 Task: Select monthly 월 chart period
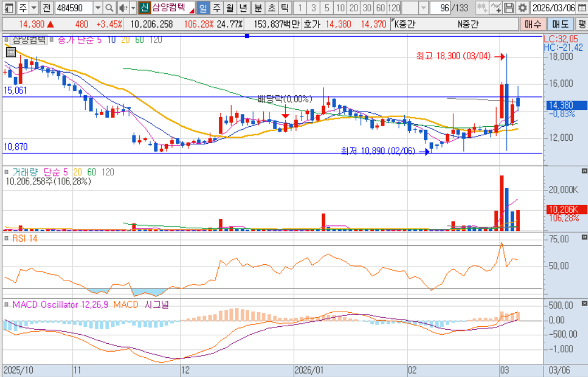tap(230, 7)
